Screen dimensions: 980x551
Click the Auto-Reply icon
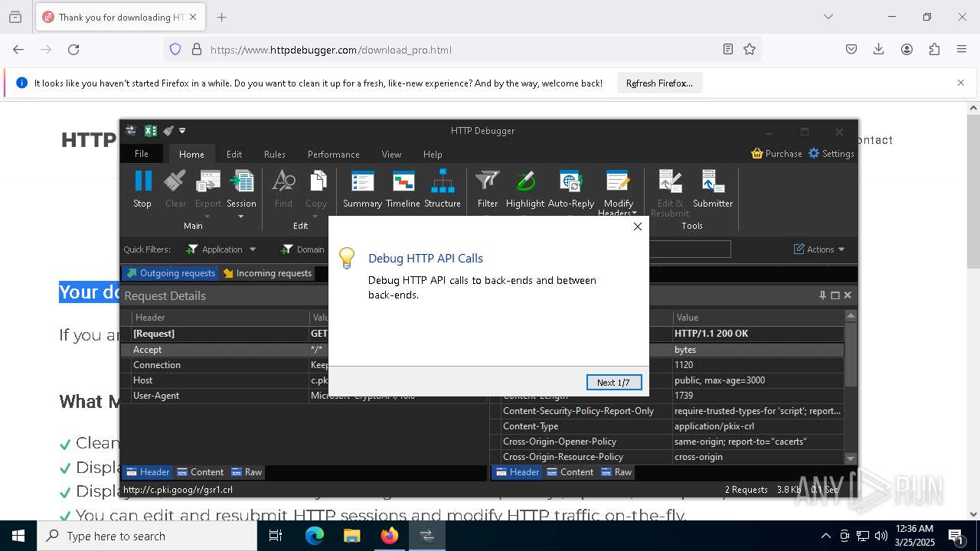click(571, 181)
